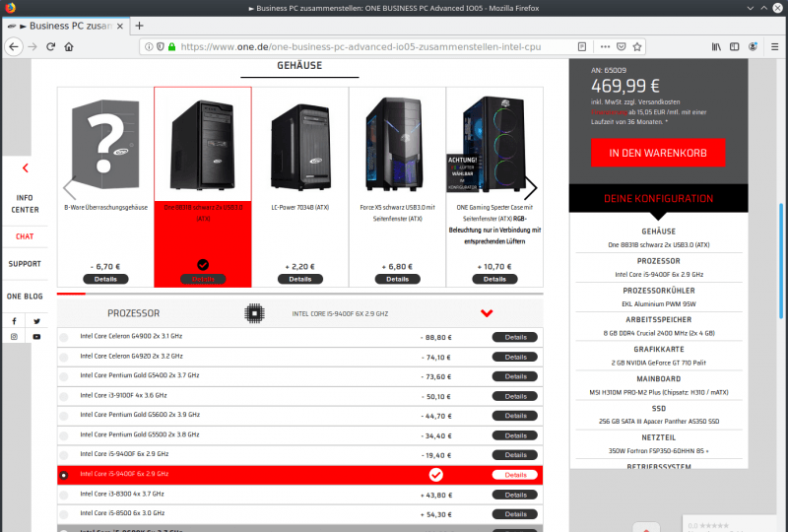
Task: Bookmark this page with the star
Action: click(x=637, y=46)
